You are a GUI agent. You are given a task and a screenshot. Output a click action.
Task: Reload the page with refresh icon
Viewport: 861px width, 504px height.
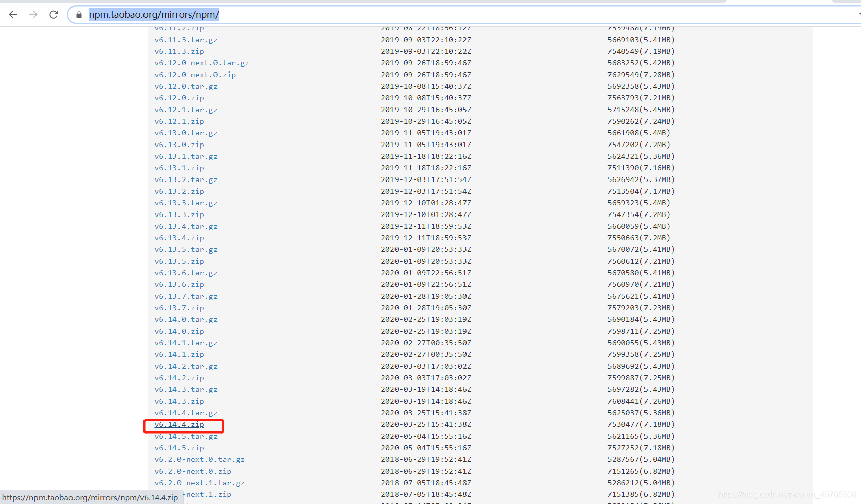pyautogui.click(x=54, y=15)
